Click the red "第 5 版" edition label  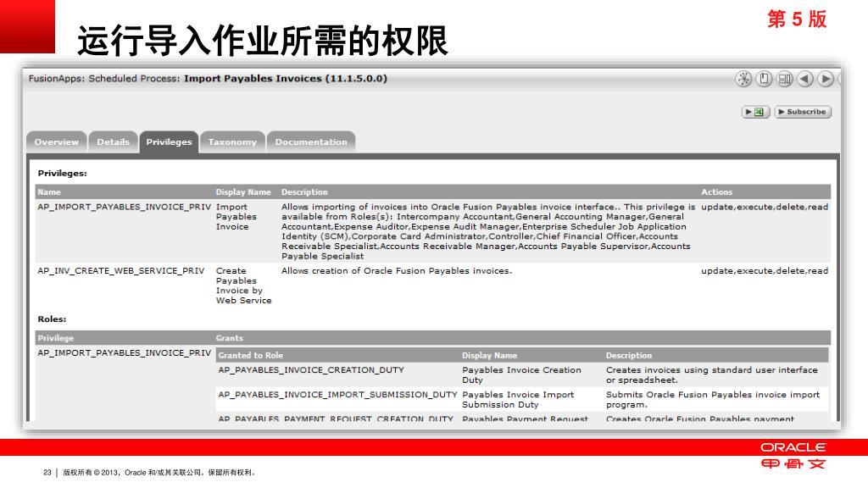pos(797,19)
